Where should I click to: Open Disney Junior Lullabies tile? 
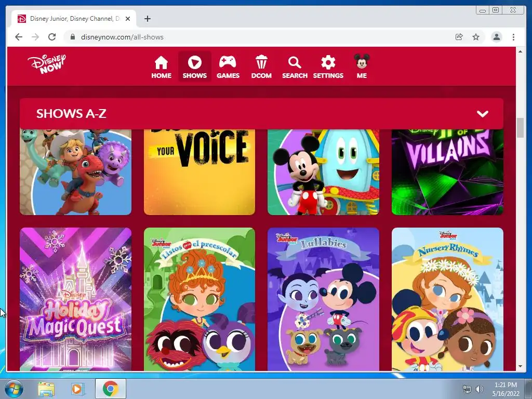click(323, 299)
